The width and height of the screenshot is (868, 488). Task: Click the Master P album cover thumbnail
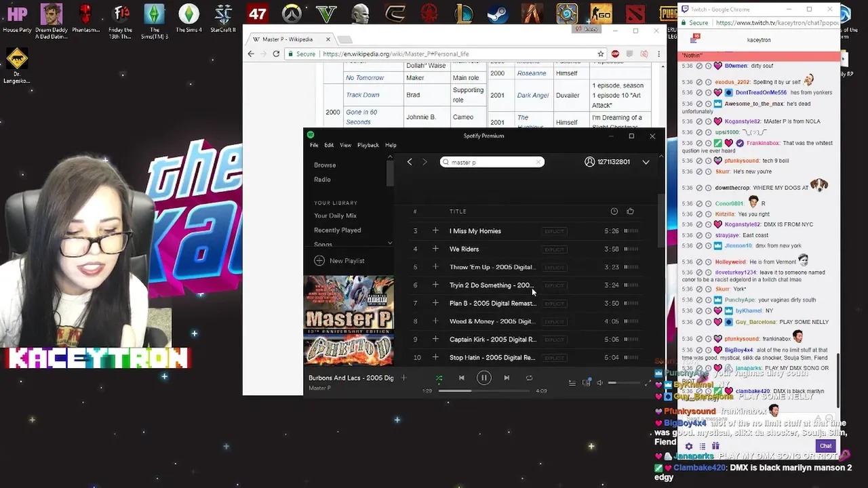pos(349,321)
